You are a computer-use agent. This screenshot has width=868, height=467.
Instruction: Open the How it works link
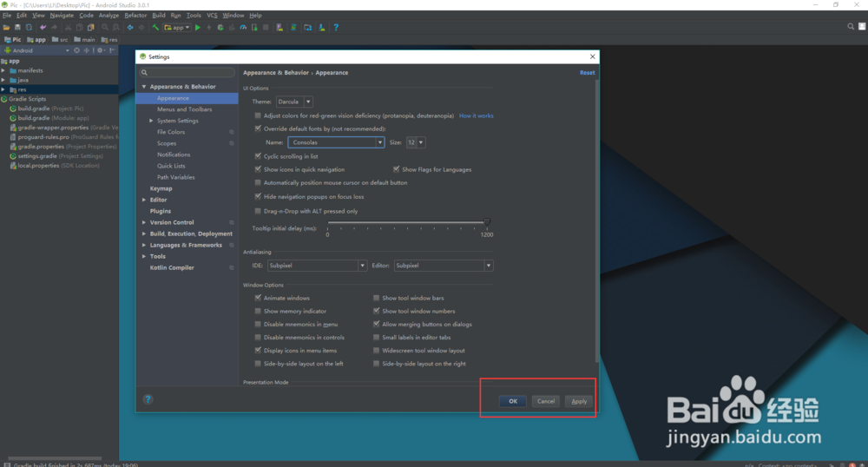(x=476, y=115)
